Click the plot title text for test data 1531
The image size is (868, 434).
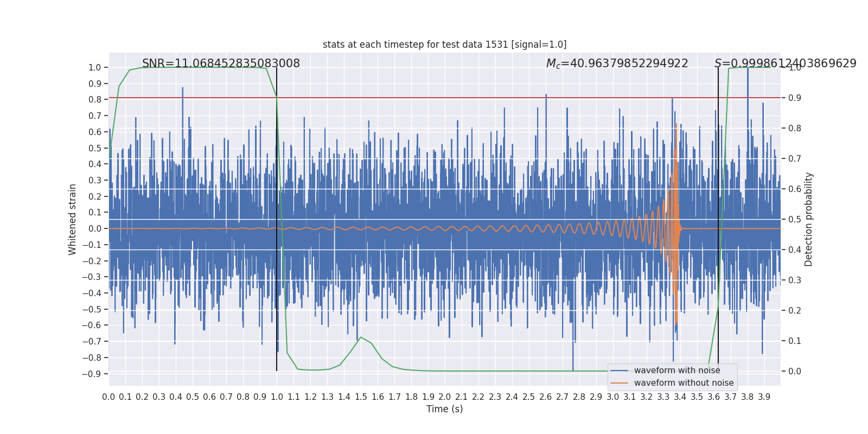444,44
